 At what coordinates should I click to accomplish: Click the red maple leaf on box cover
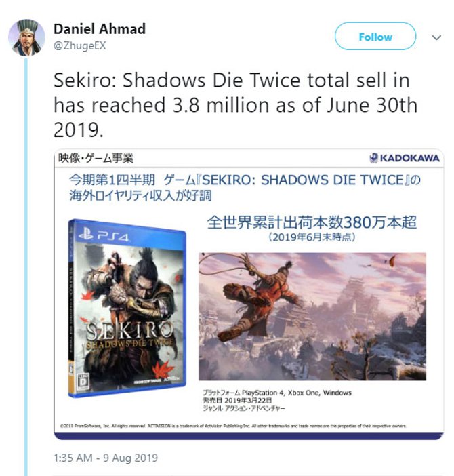coord(163,369)
